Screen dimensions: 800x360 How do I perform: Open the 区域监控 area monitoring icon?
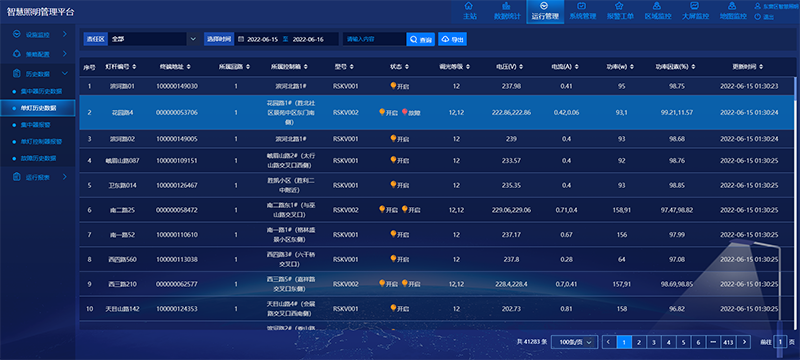click(657, 6)
